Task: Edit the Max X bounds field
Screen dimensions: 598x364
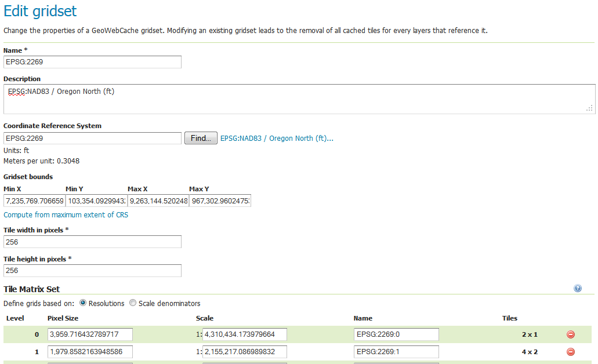Action: click(x=158, y=201)
